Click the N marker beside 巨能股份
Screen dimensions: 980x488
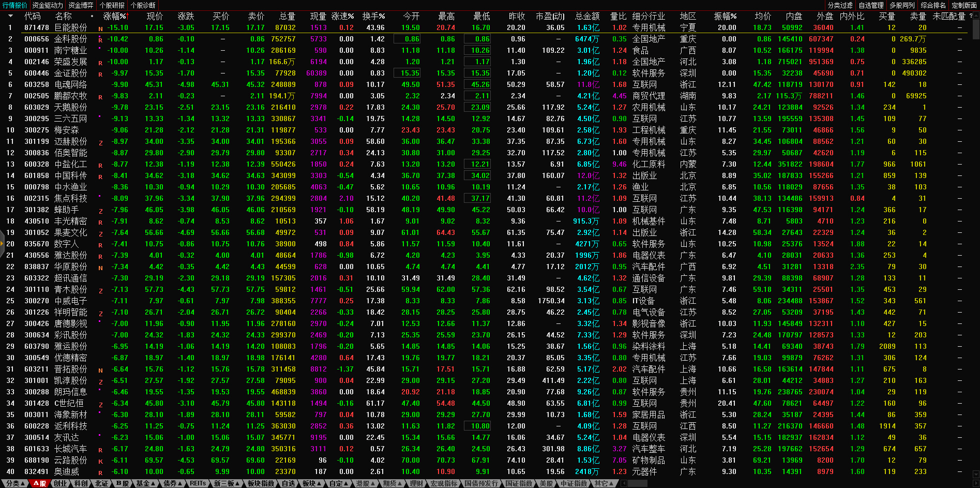[100, 28]
